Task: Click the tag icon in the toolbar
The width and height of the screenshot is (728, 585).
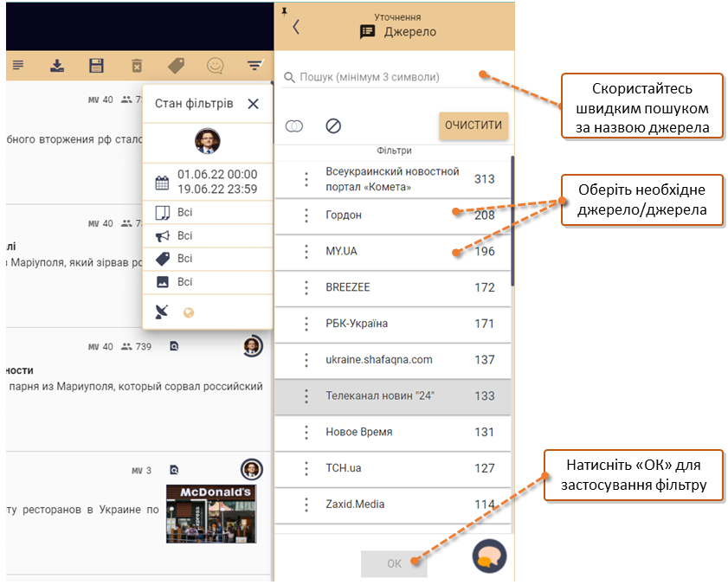Action: (x=176, y=66)
